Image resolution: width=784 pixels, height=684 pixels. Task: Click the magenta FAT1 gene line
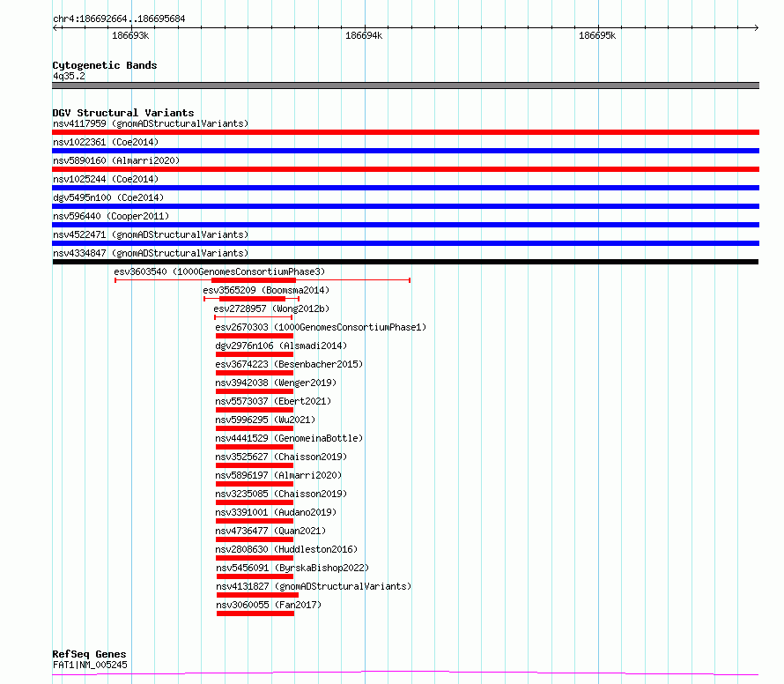point(405,673)
